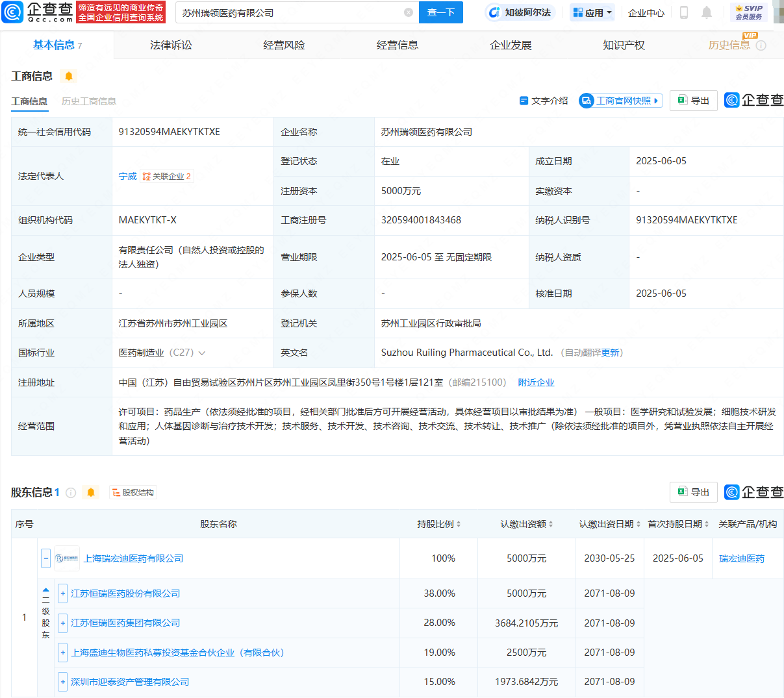Collapse the 上海瑞宏迪医药有限公司 shareholder row
784x698 pixels.
[x=45, y=558]
